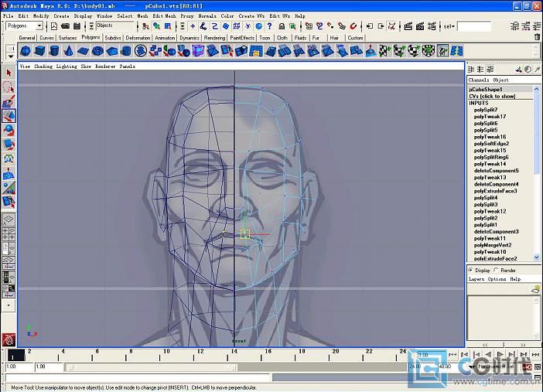The height and width of the screenshot is (392, 543).
Task: Open the Channels menu in channel box
Action: pyautogui.click(x=479, y=80)
